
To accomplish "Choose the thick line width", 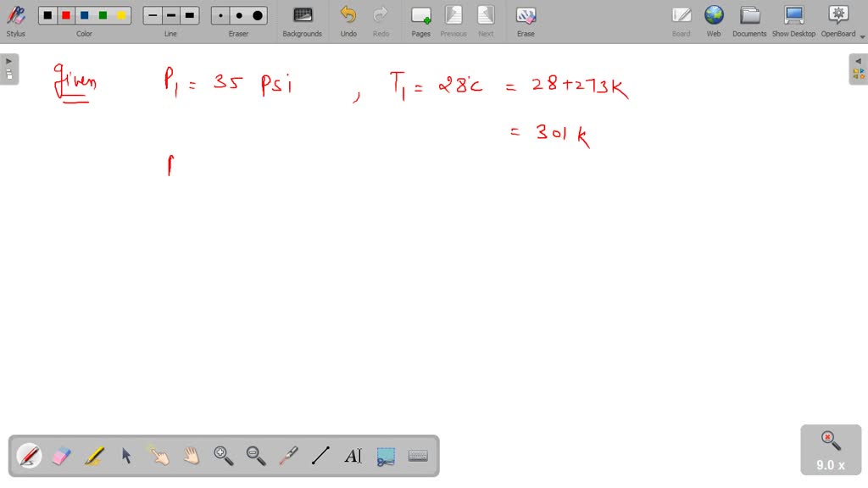I will 190,15.
